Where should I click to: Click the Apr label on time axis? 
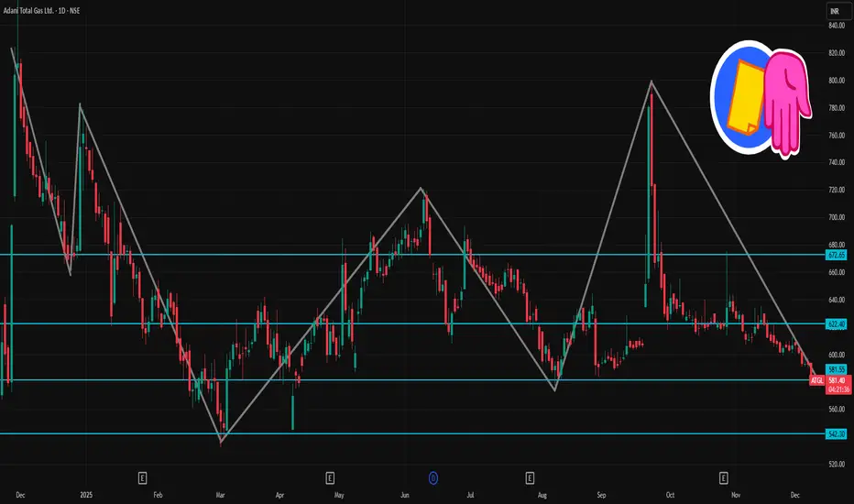279,495
